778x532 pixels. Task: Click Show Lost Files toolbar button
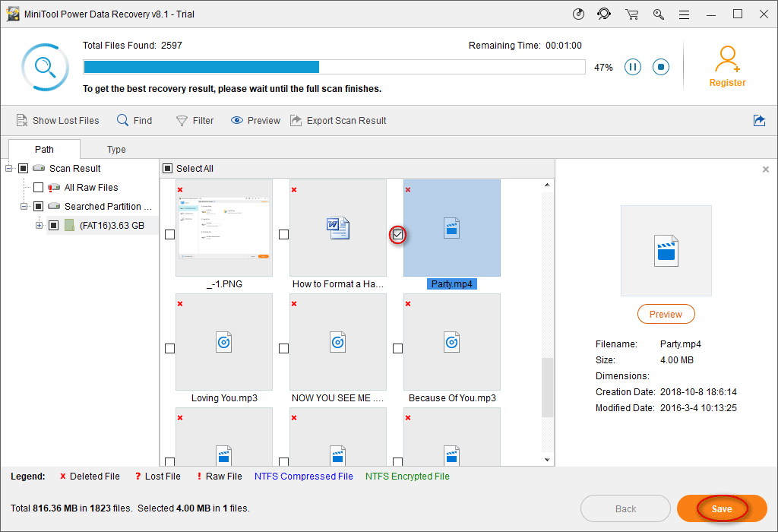tap(58, 121)
